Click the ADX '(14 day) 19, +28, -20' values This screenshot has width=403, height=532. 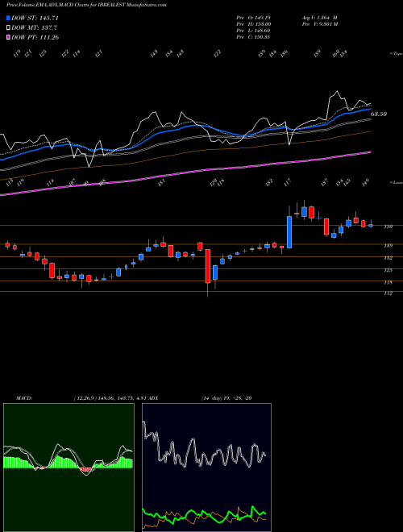(x=226, y=398)
